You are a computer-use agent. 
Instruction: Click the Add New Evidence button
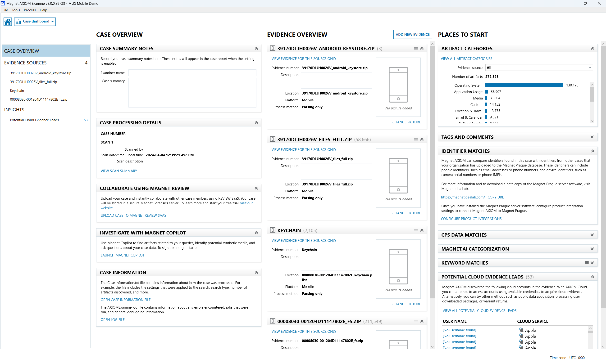tap(412, 34)
